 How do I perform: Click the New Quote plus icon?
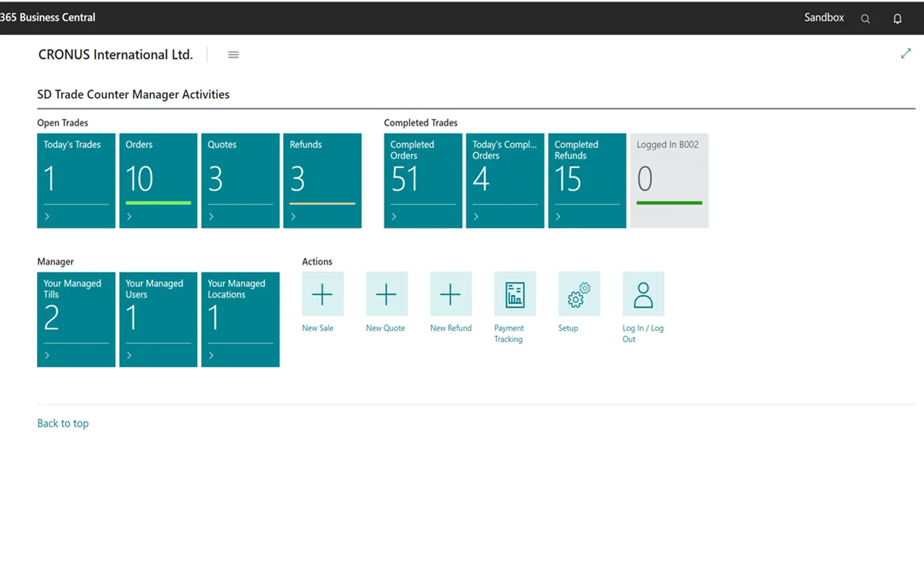387,294
